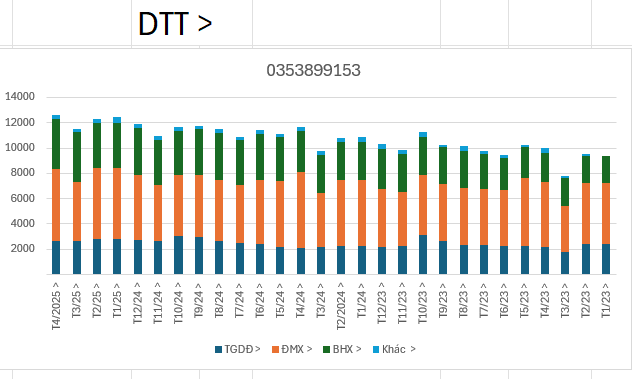The width and height of the screenshot is (632, 379).
Task: Click the T5/24 axis label
Action: click(280, 300)
